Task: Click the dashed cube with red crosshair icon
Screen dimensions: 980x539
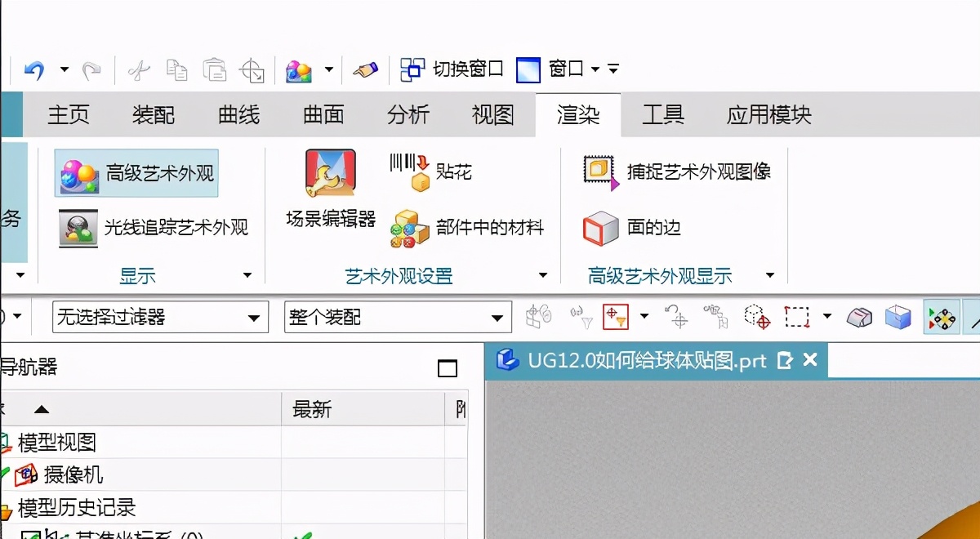Action: pos(758,317)
